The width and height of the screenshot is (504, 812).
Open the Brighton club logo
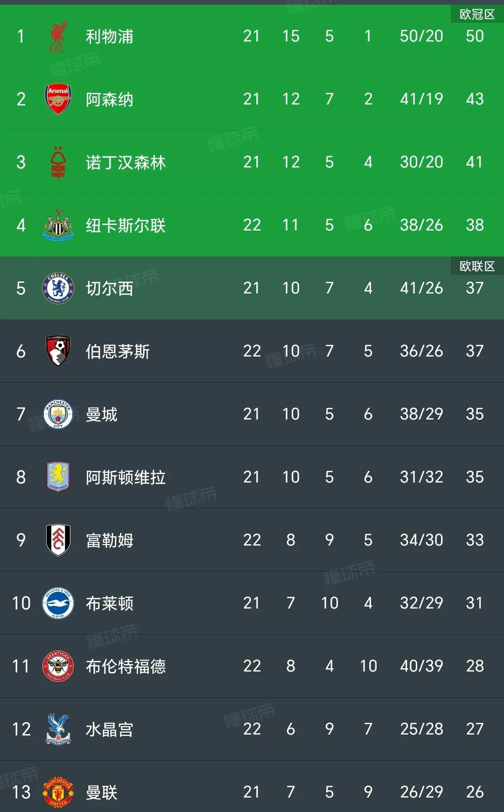pos(58,603)
